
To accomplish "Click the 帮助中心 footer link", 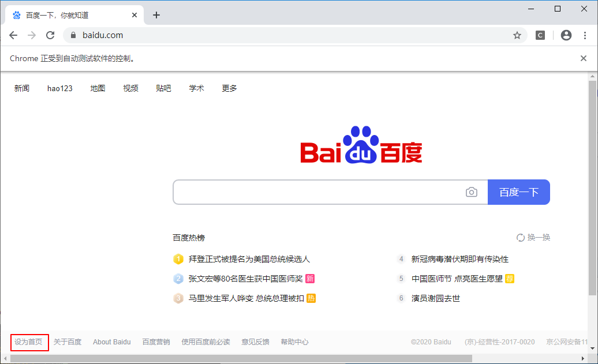I will point(295,342).
